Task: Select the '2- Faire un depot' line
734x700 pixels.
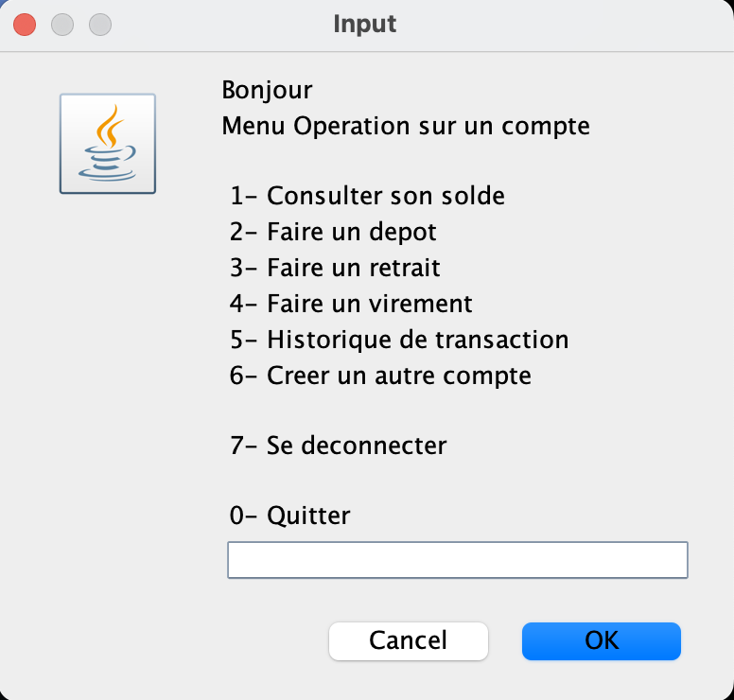Action: [x=333, y=233]
